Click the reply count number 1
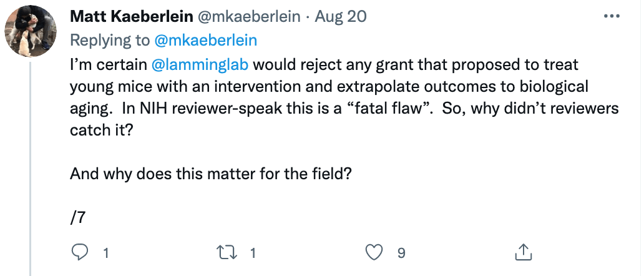The height and width of the screenshot is (276, 644). (106, 253)
